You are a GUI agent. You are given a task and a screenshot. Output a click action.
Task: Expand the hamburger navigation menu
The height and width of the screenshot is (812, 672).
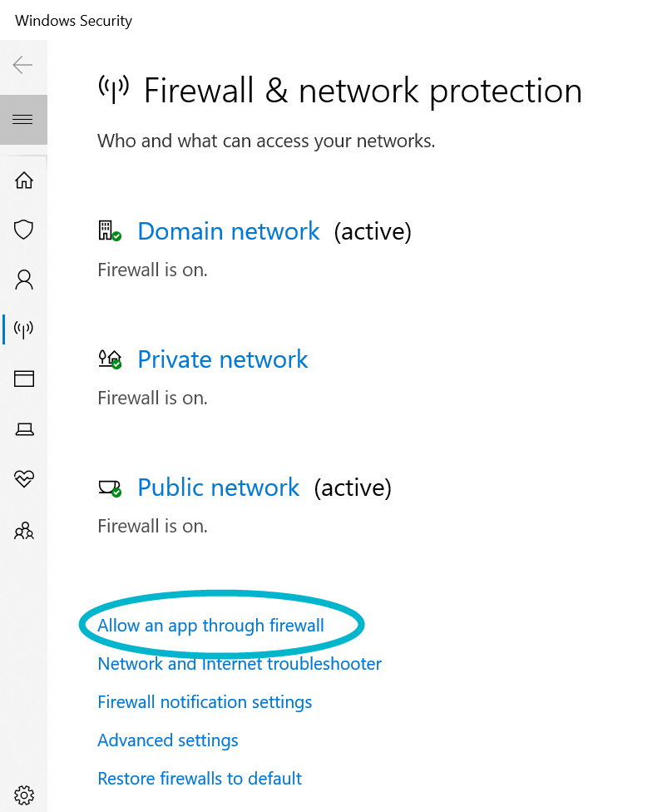click(23, 120)
